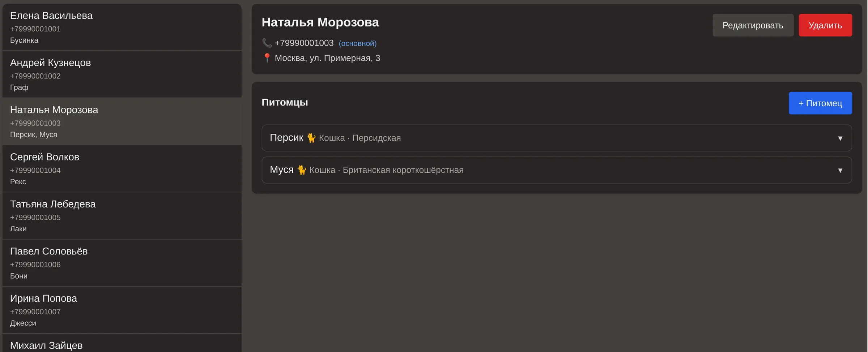Select client Ирина Попова in the list
Image resolution: width=868 pixels, height=352 pixels.
pos(122,310)
